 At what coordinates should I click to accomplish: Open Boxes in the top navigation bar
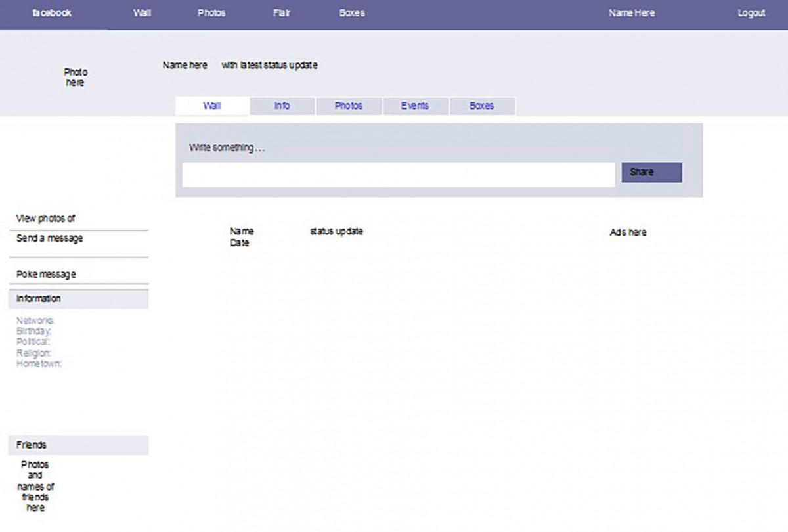[352, 12]
